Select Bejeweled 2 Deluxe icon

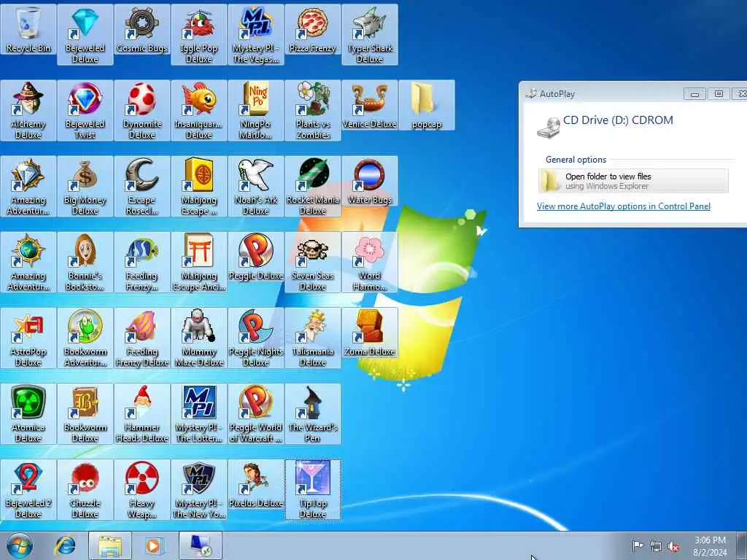click(28, 489)
